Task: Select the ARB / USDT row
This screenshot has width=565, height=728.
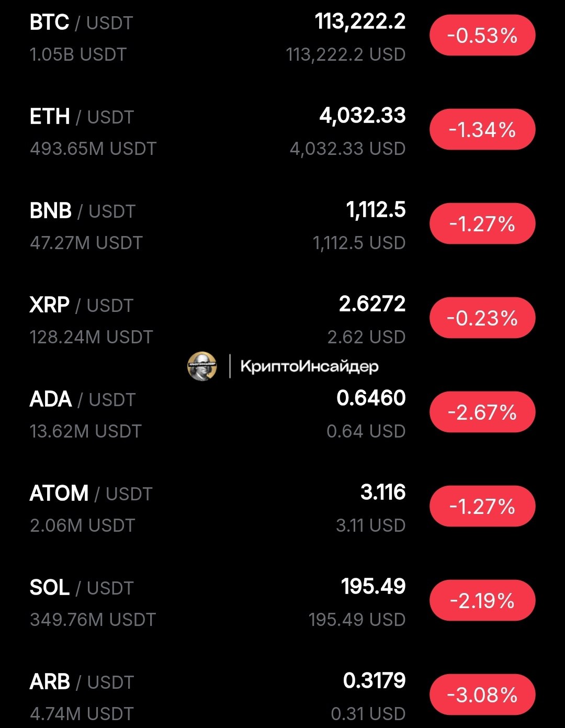Action: pyautogui.click(x=82, y=682)
